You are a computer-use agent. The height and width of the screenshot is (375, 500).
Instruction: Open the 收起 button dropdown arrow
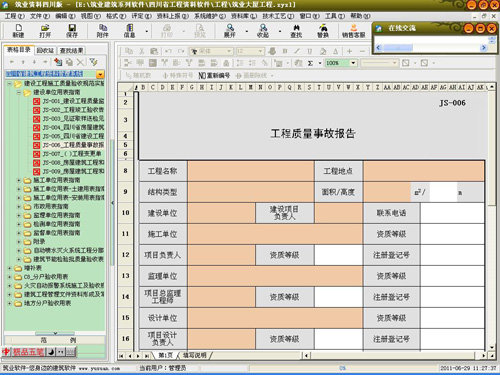[280, 32]
